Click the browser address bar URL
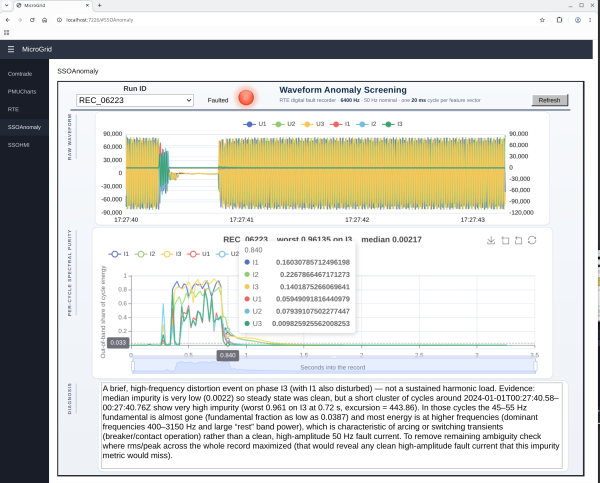The height and width of the screenshot is (483, 600). pyautogui.click(x=99, y=20)
